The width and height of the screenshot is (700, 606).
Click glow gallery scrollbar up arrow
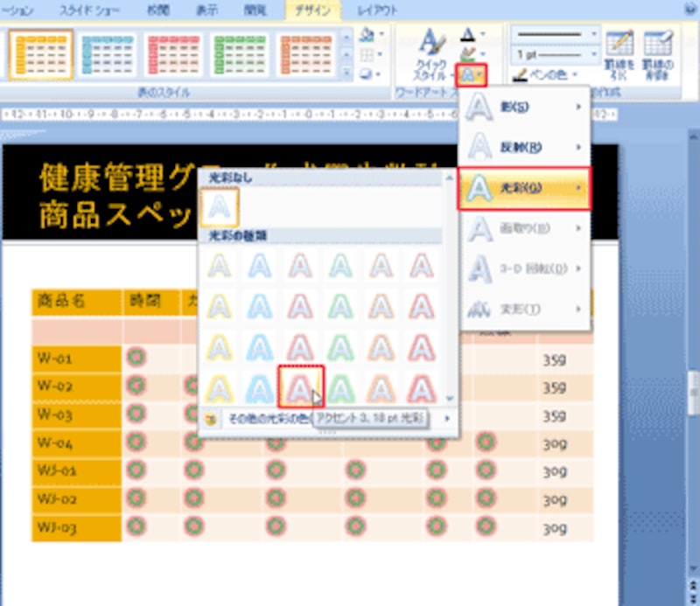coord(450,178)
